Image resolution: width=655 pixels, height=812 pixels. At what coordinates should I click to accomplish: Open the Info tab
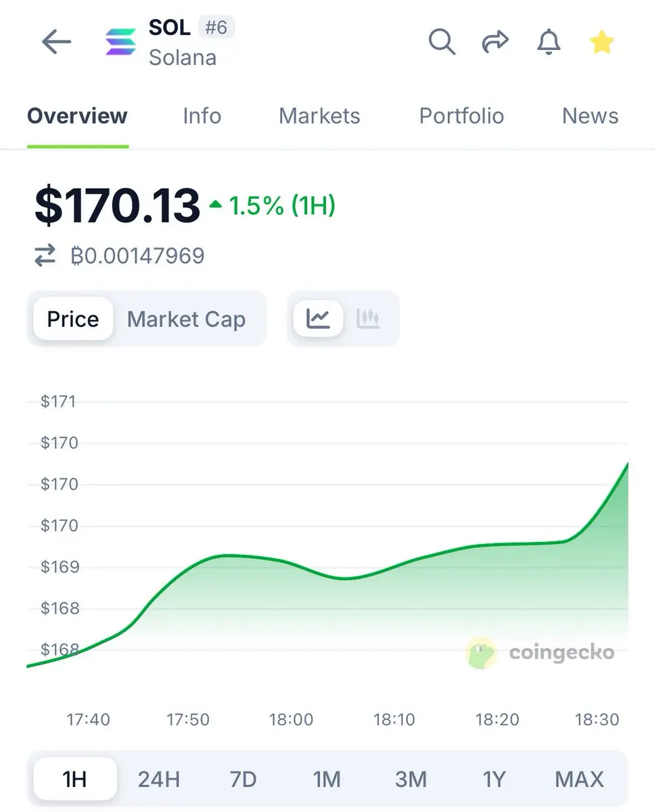(x=202, y=116)
